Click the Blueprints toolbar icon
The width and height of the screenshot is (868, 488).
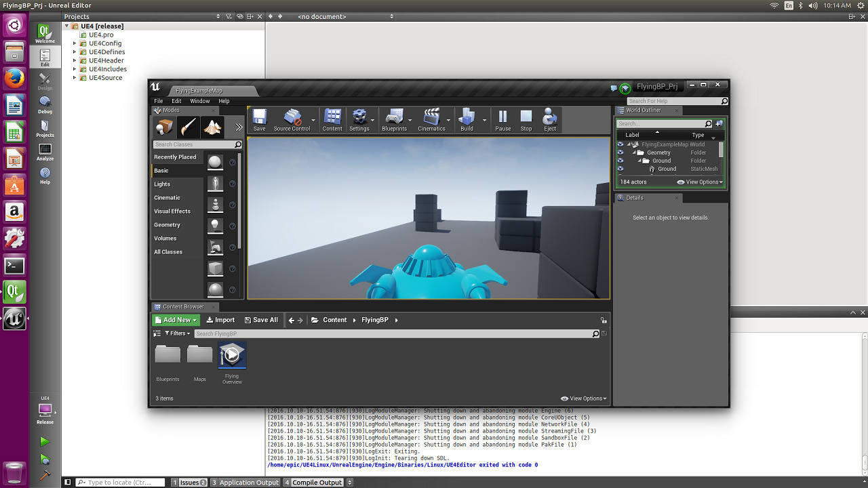point(394,117)
